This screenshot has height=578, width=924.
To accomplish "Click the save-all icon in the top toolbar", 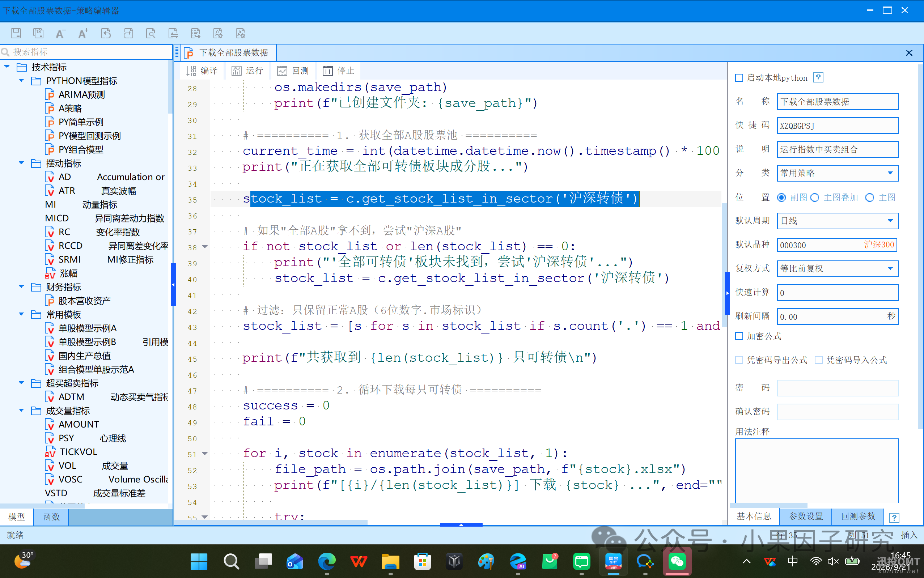I will point(38,33).
